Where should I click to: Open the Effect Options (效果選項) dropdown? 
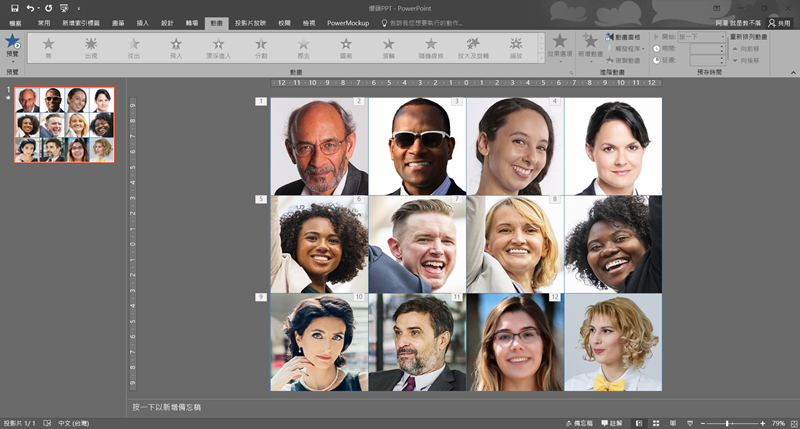(x=559, y=47)
